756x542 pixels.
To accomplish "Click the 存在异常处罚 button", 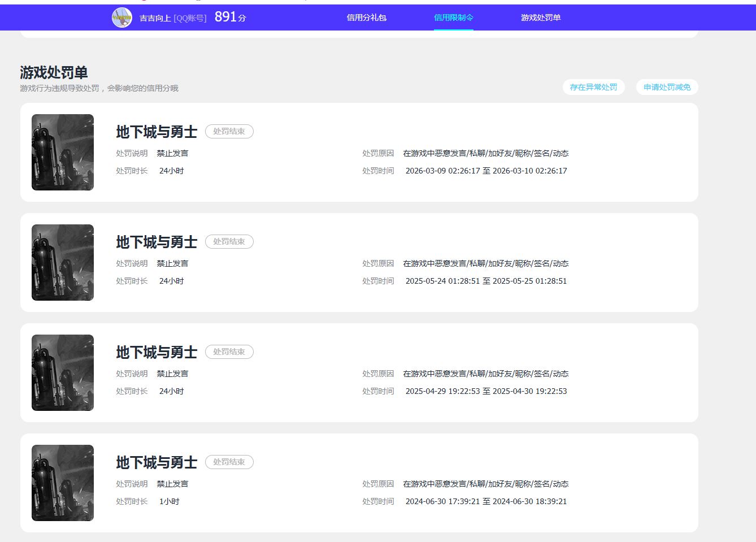I will pyautogui.click(x=594, y=87).
